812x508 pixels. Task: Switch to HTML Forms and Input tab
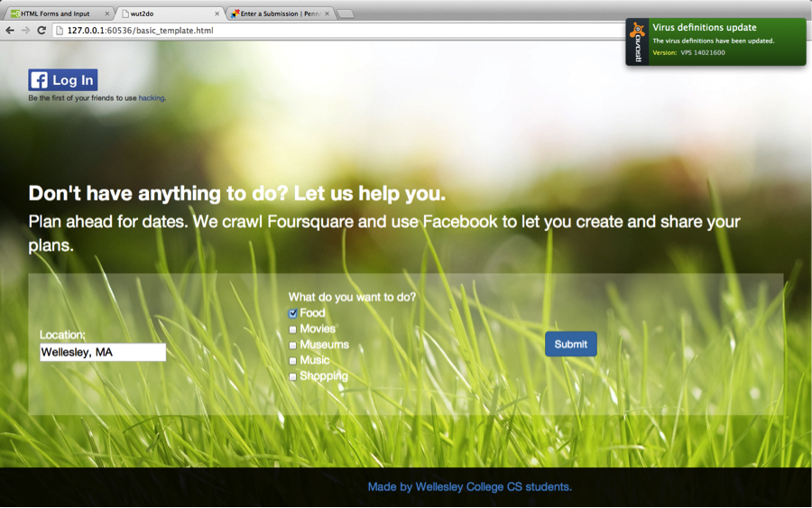click(x=55, y=14)
